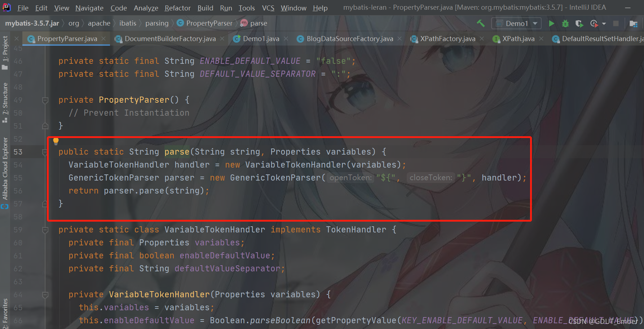Place cursor on parse method name
This screenshot has width=644, height=329.
(x=177, y=152)
